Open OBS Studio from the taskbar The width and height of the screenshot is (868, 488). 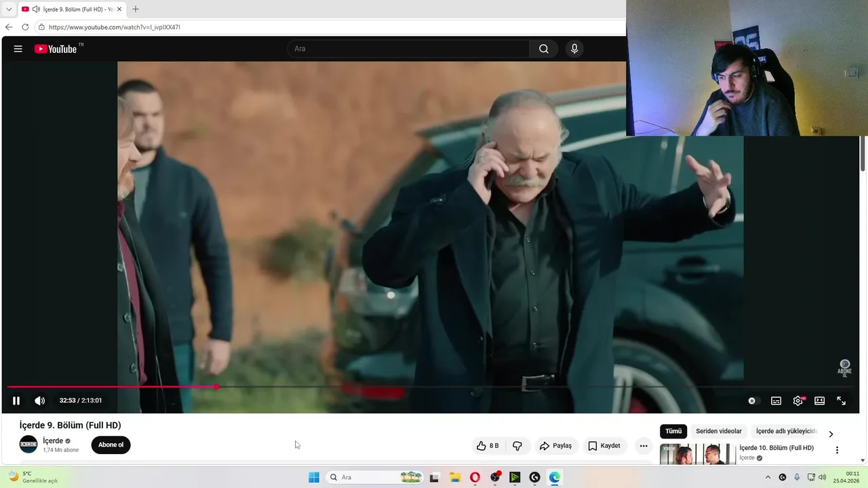495,477
